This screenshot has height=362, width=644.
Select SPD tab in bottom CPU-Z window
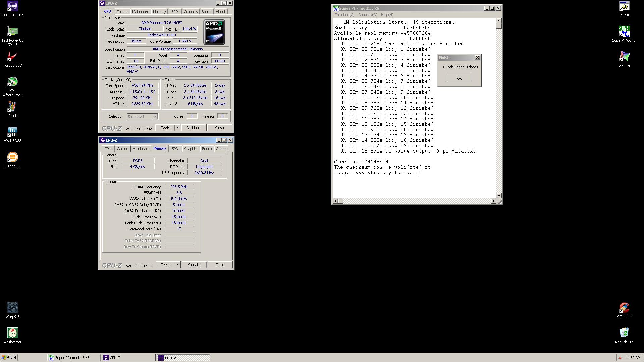(175, 149)
